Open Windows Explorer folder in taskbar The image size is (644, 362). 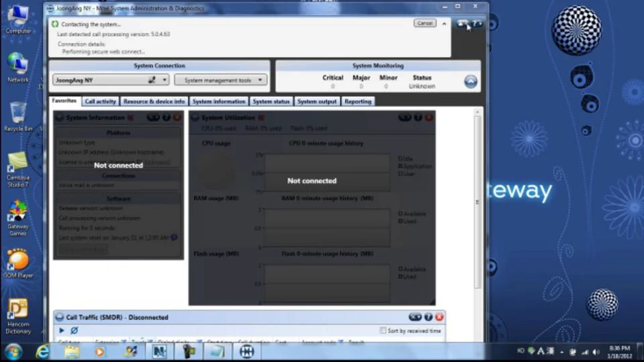(72, 352)
